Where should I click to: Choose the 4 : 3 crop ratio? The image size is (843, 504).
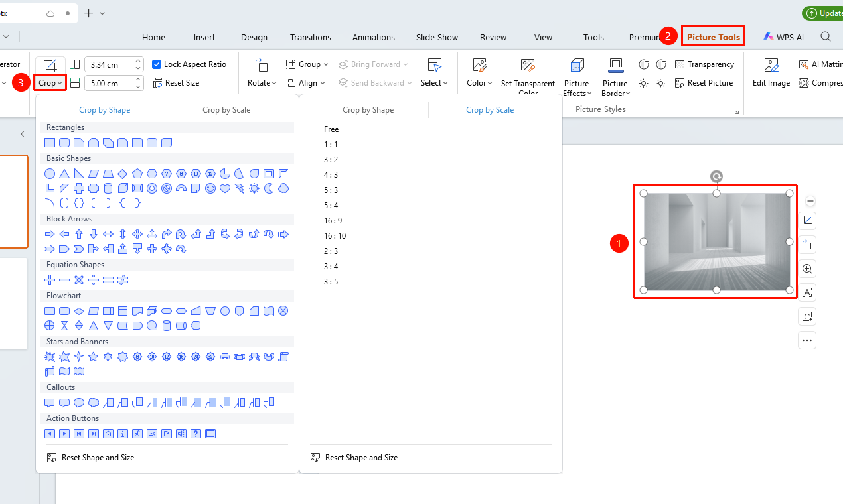[x=331, y=175]
